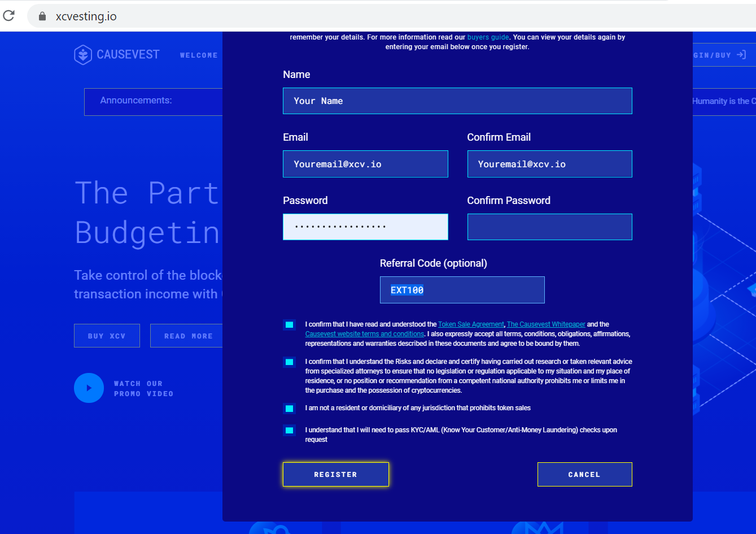Screen dimensions: 756x534
Task: Play the promo video with the round play button
Action: (x=89, y=388)
